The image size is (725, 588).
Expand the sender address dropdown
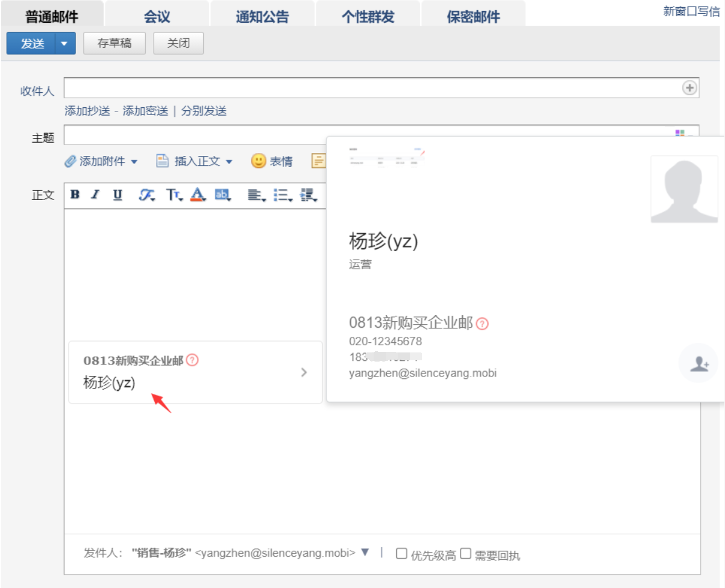point(365,552)
